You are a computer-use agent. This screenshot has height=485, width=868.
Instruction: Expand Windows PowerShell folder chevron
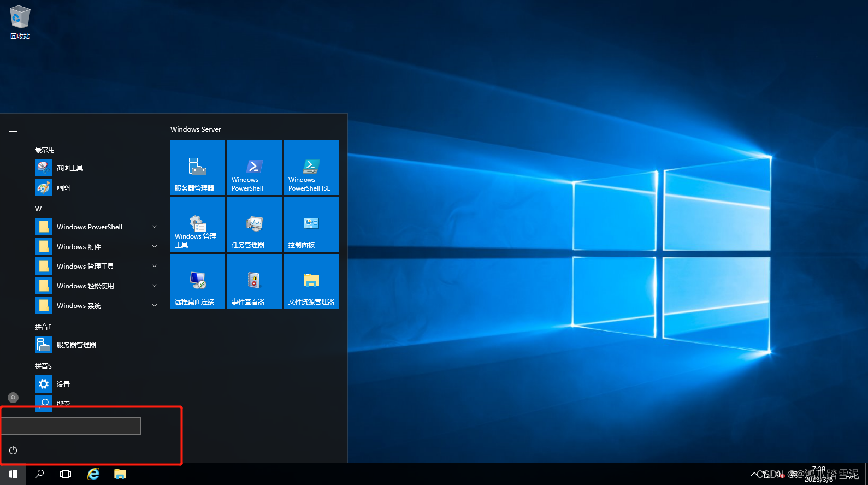click(155, 227)
